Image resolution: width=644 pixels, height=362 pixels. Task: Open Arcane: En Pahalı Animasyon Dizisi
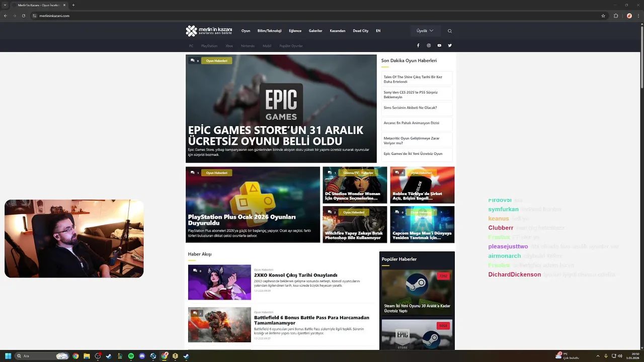[417, 124]
